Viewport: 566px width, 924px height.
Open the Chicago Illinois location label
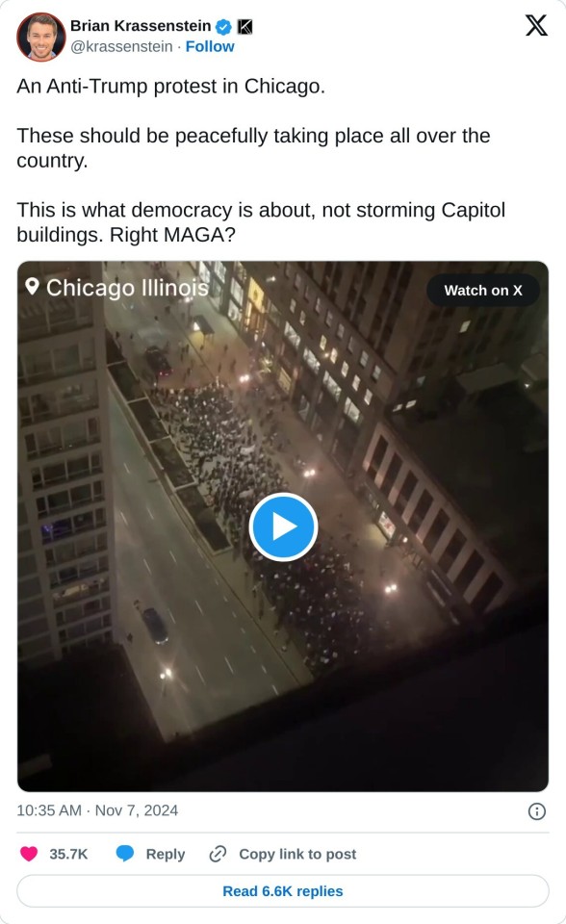127,288
